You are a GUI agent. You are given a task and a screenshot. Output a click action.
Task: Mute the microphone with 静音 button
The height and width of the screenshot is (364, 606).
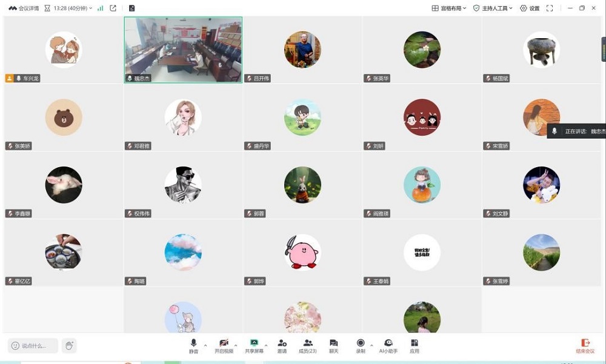(193, 345)
